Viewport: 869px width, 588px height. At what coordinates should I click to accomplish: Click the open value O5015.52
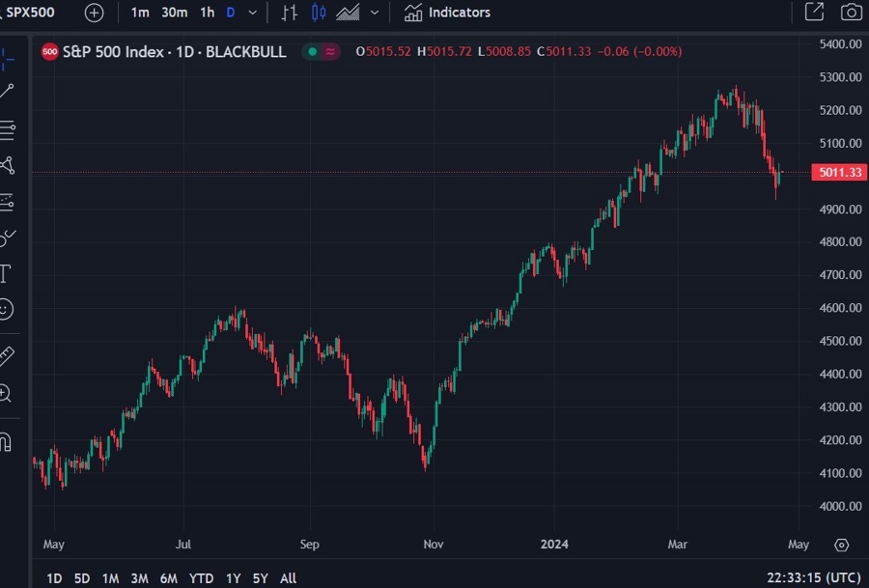tap(383, 51)
